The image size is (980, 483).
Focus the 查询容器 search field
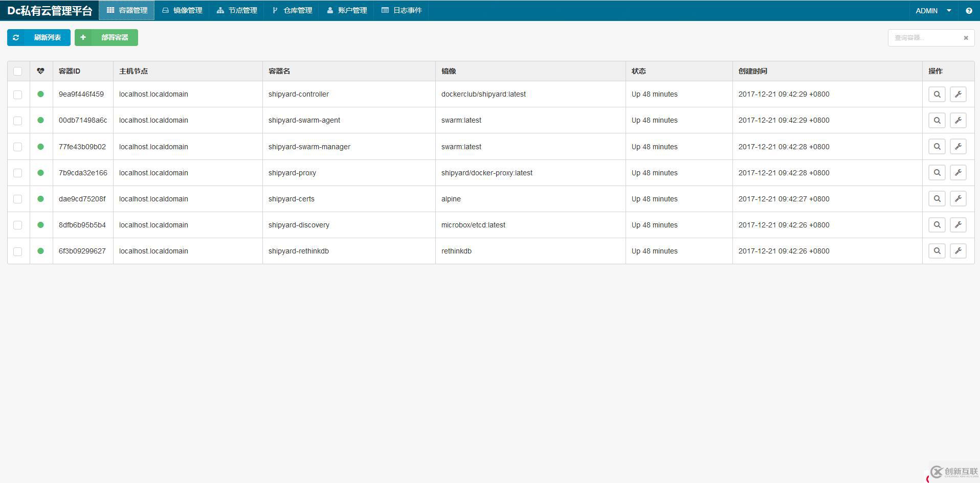pyautogui.click(x=925, y=38)
